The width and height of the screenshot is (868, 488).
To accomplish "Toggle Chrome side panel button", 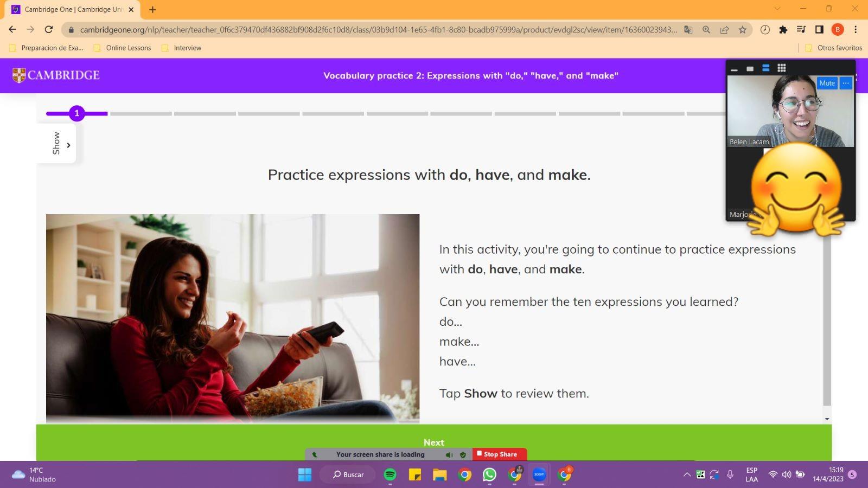I will 819,30.
